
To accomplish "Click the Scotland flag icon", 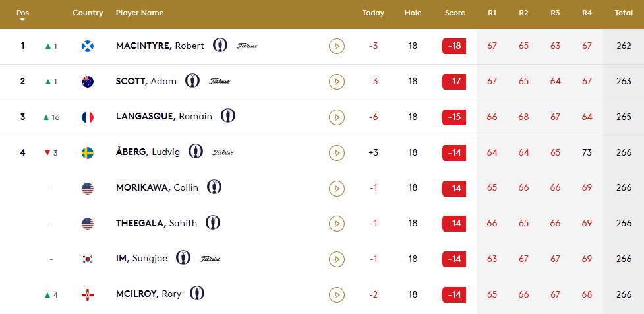I will click(x=88, y=46).
